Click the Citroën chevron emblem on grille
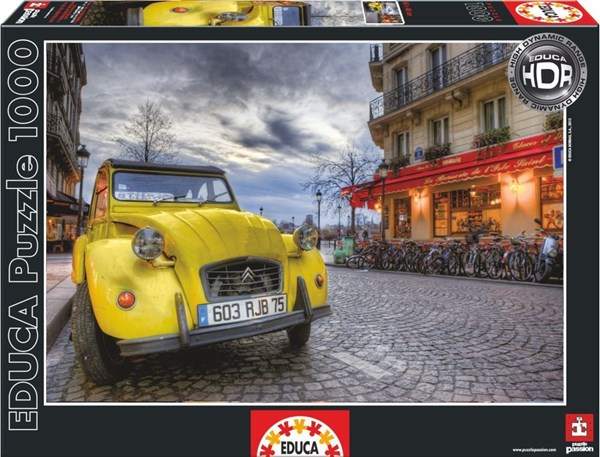This screenshot has width=600, height=457. (243, 275)
